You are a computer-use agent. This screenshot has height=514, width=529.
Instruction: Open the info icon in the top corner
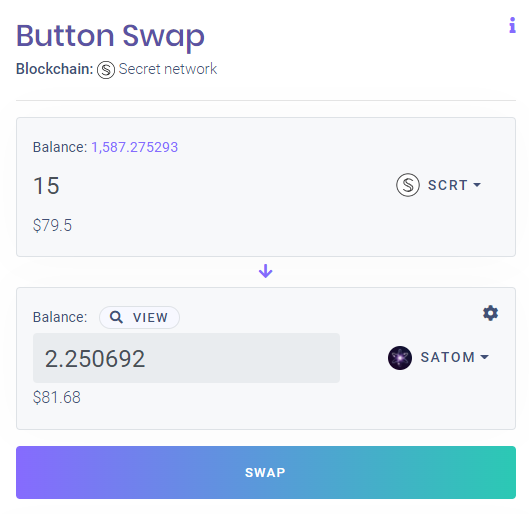tap(512, 25)
